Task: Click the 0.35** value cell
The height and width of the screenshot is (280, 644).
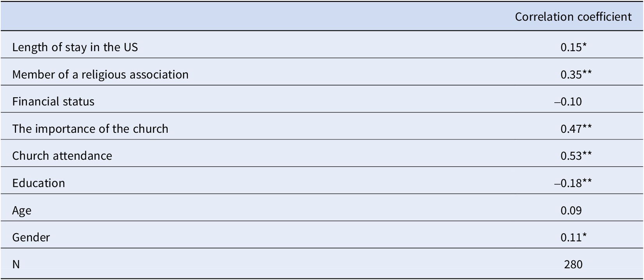Action: [x=576, y=75]
